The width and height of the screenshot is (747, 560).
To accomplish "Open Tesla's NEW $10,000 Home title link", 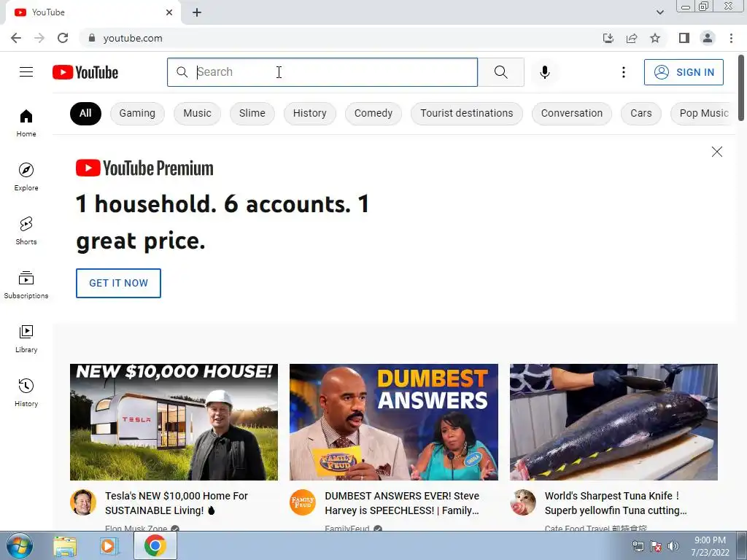I will click(177, 503).
